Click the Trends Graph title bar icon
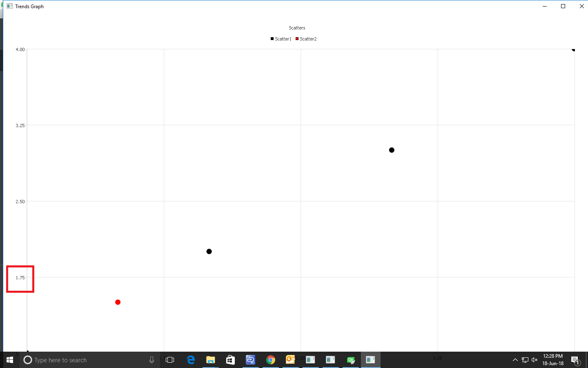 pyautogui.click(x=9, y=6)
